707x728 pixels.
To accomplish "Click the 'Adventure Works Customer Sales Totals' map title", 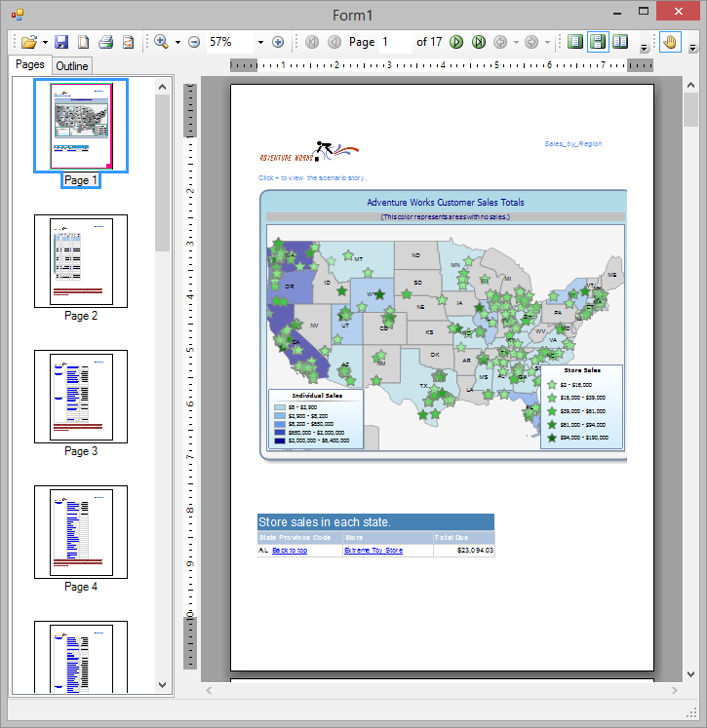I will coord(446,203).
